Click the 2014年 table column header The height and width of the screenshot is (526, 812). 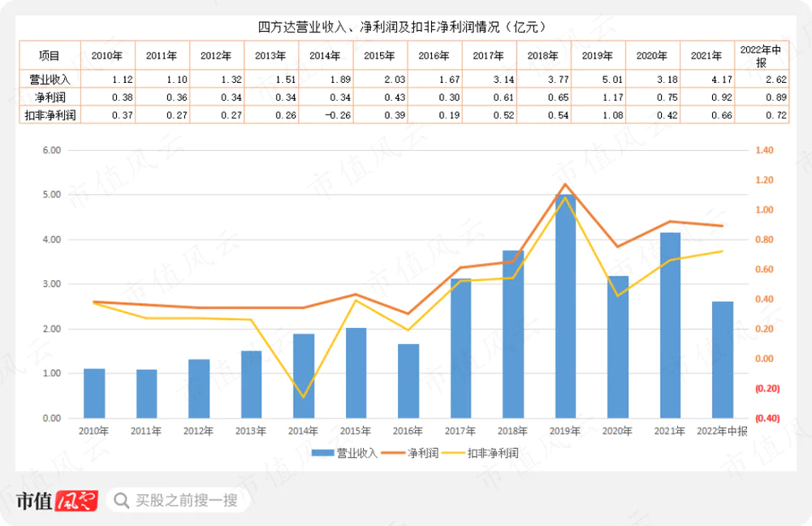pos(326,56)
